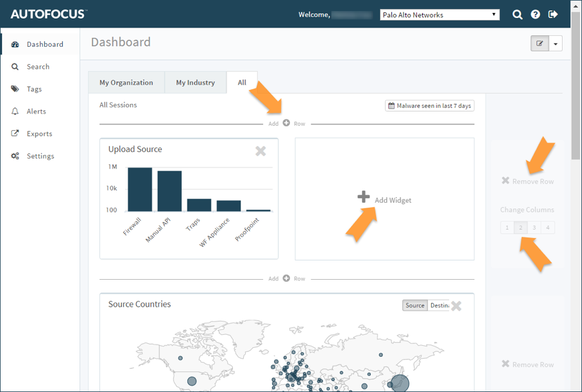Open the Palo Alto Networks organization dropdown
582x392 pixels.
[x=440, y=15]
